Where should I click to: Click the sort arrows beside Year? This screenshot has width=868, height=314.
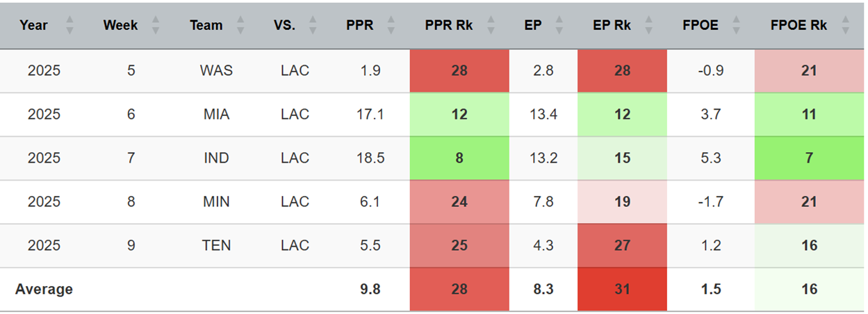point(69,26)
